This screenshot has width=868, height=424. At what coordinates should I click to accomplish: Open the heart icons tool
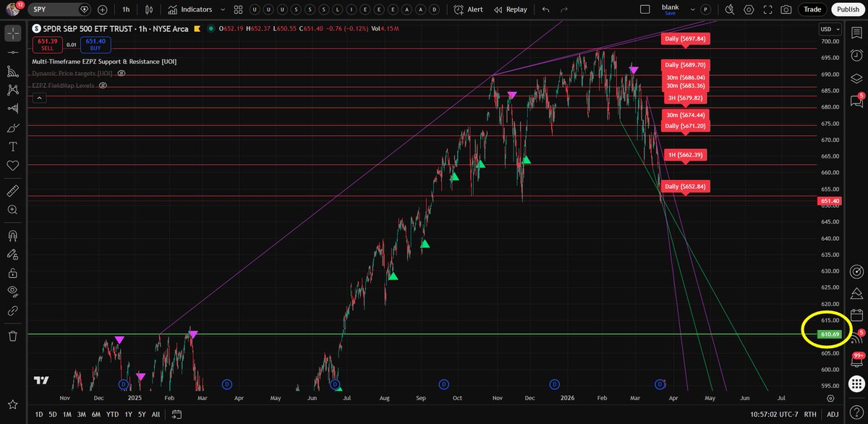click(x=12, y=166)
